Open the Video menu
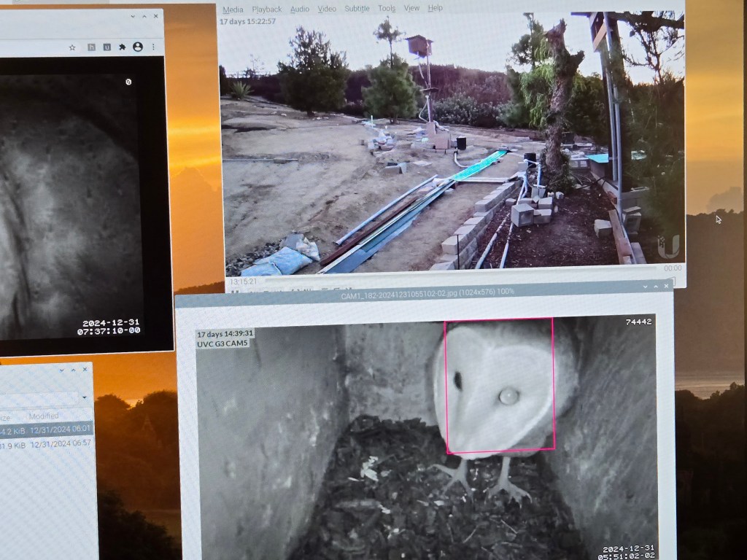Image resolution: width=747 pixels, height=560 pixels. click(x=327, y=9)
